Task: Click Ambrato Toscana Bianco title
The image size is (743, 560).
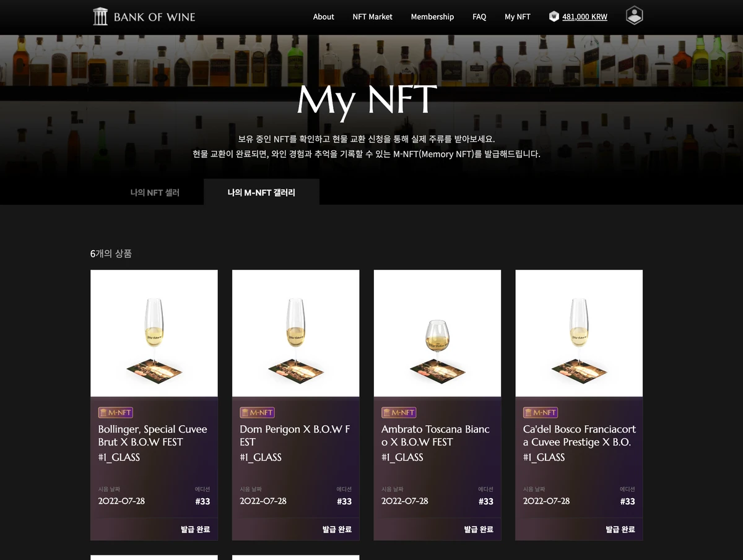Action: click(x=436, y=436)
